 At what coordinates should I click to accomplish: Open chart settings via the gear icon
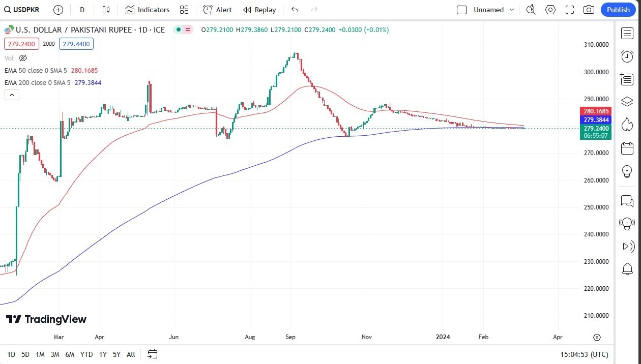(550, 10)
